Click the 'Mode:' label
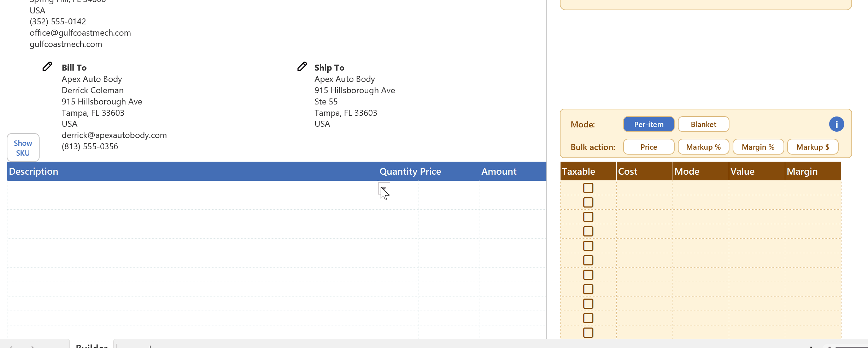This screenshot has width=868, height=348. pyautogui.click(x=583, y=125)
